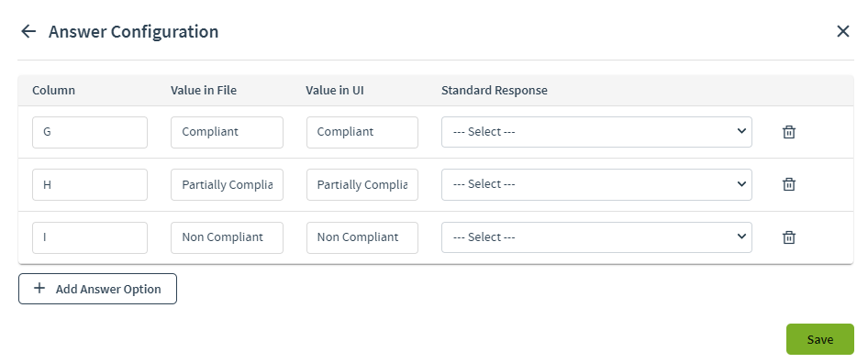Click Value in File field reading Non Compliant

point(227,237)
